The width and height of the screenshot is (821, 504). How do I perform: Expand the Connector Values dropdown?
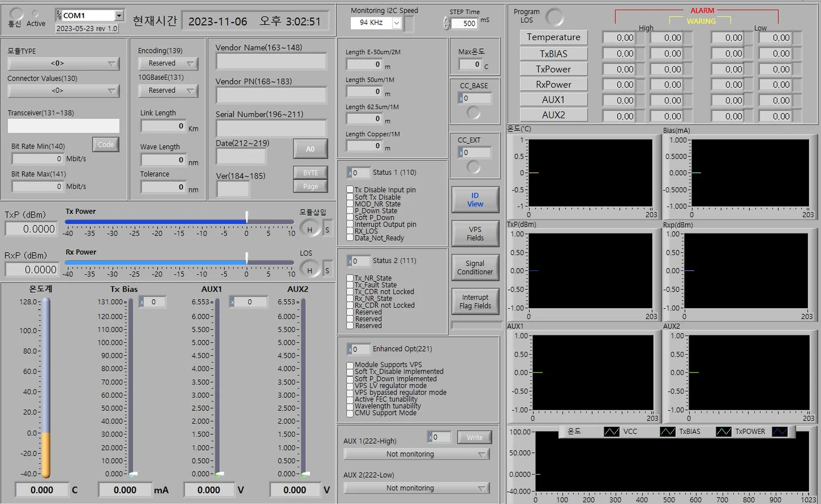[112, 91]
